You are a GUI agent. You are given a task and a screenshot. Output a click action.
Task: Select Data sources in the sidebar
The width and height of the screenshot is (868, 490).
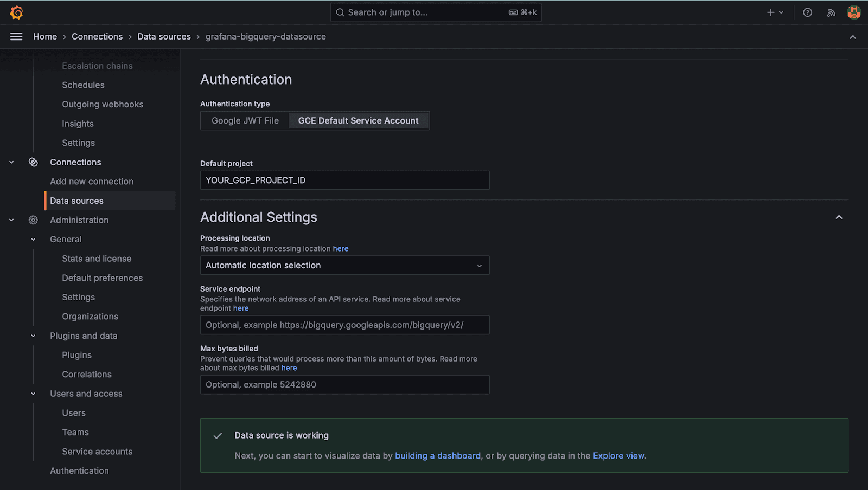click(x=76, y=200)
